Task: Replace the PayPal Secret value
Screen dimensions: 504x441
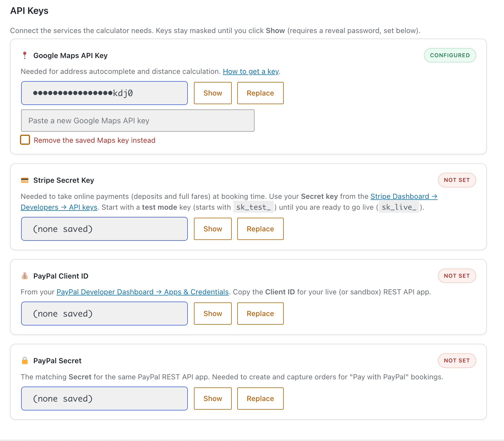Action: [x=260, y=399]
